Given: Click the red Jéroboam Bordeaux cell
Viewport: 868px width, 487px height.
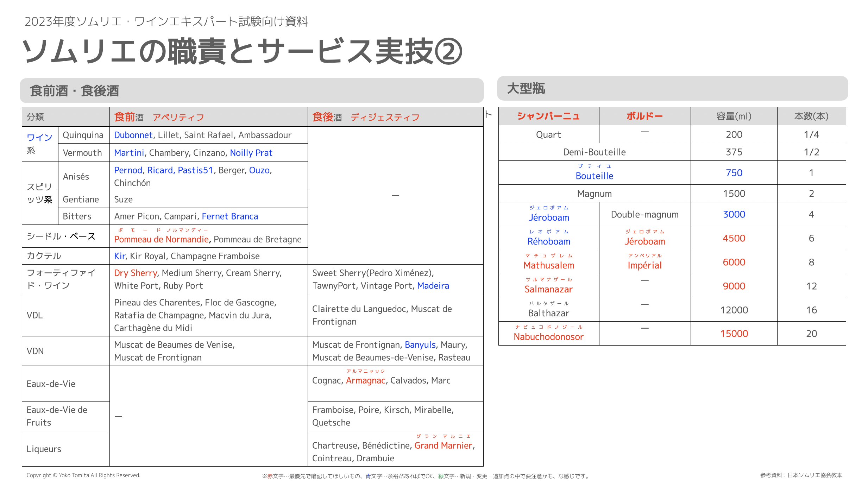Looking at the screenshot, I should (645, 238).
